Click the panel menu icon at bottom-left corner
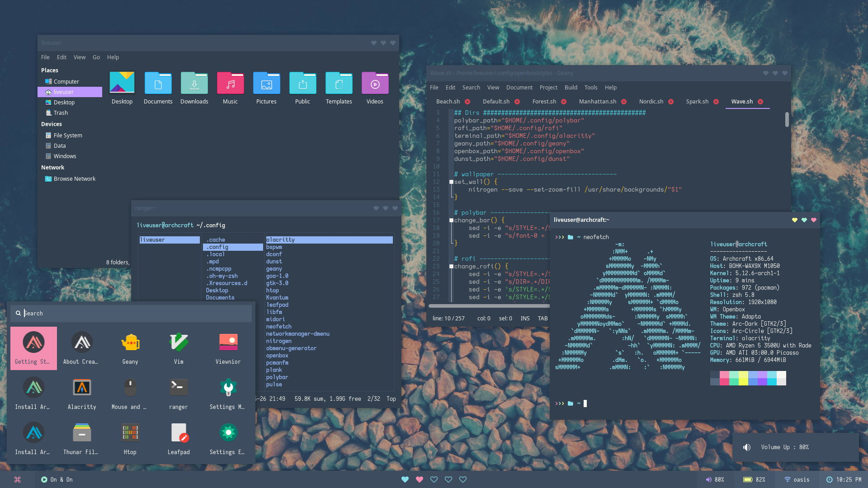This screenshot has width=868, height=488. point(18,479)
